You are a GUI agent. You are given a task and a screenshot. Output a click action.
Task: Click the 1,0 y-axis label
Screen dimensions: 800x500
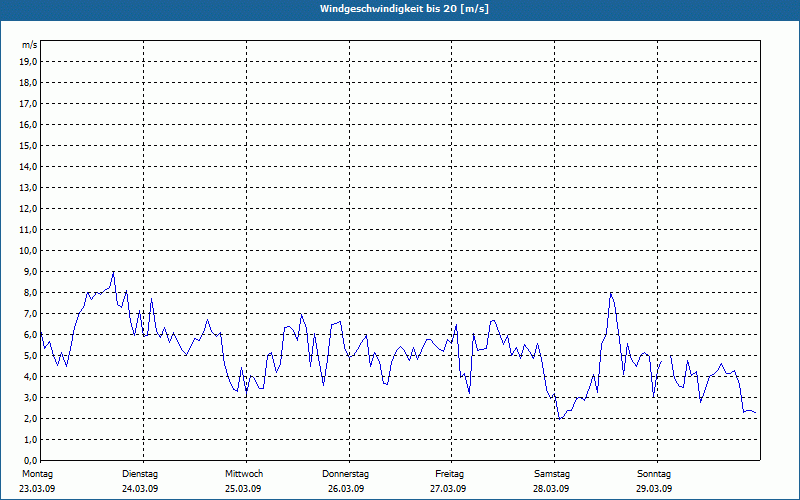[x=30, y=439]
